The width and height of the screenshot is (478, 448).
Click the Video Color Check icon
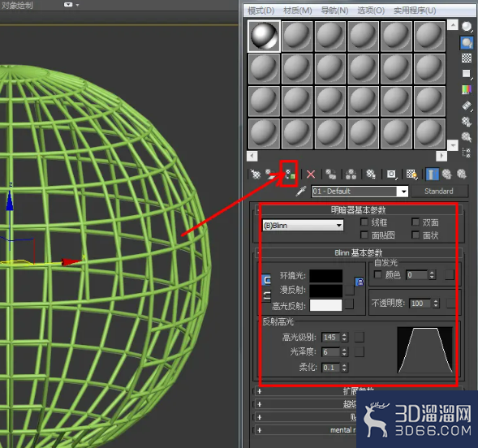click(x=467, y=89)
